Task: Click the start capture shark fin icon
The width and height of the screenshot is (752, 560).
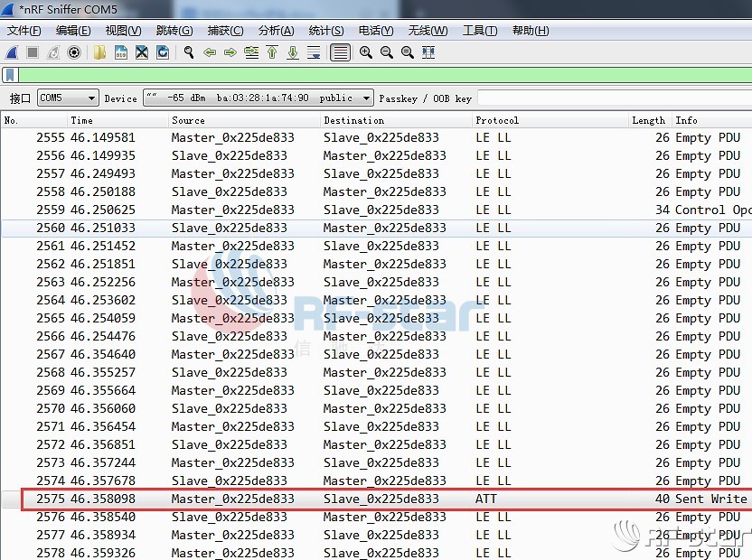Action: click(x=12, y=52)
